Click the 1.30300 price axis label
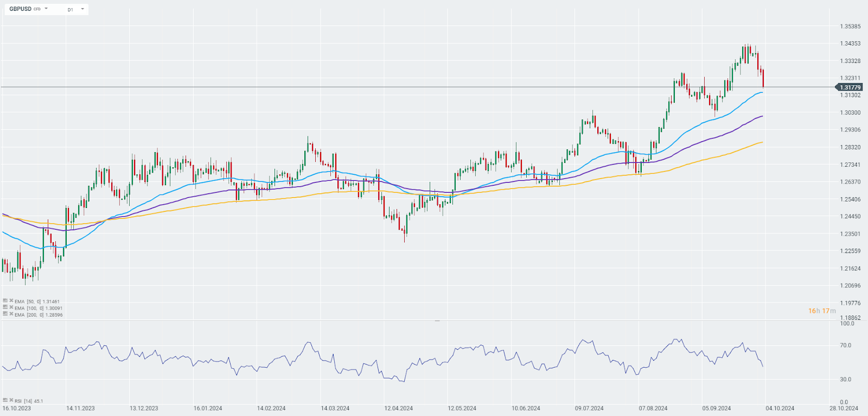Screen dimensions: 868x416 [850, 112]
